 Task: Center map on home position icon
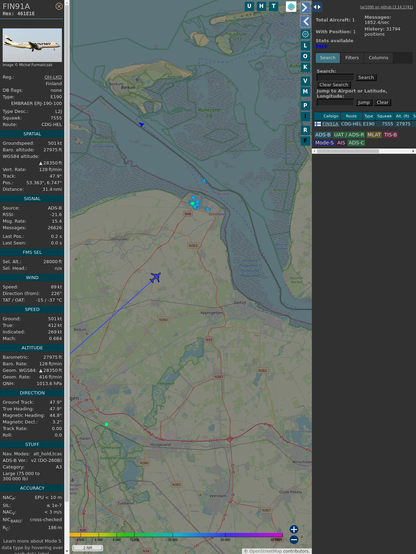[305, 34]
